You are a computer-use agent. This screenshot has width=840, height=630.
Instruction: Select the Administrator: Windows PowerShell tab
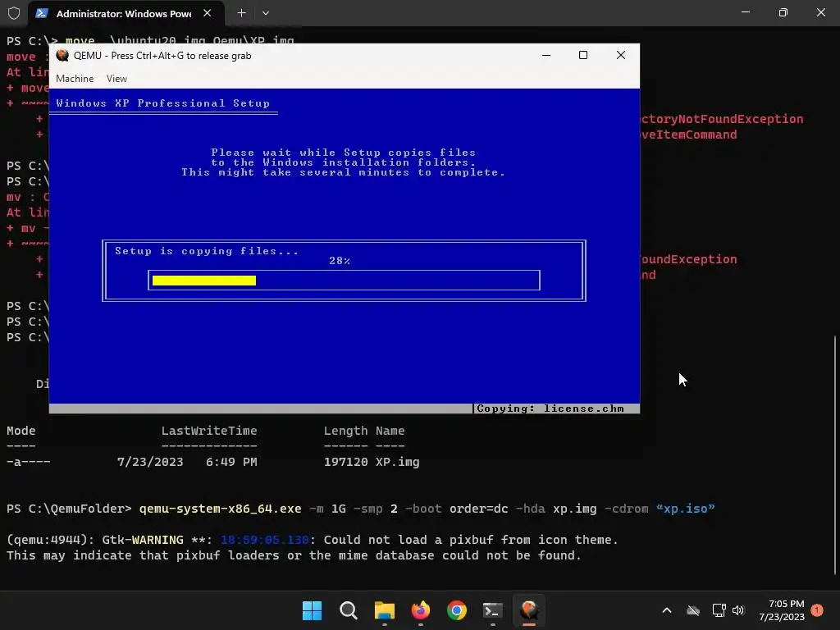pyautogui.click(x=124, y=13)
